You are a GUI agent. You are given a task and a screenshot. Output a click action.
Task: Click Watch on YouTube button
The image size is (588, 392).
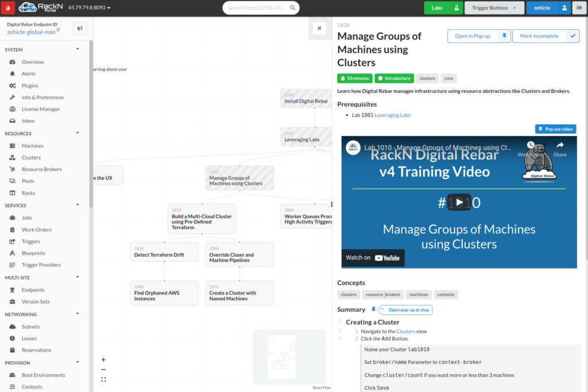point(373,258)
